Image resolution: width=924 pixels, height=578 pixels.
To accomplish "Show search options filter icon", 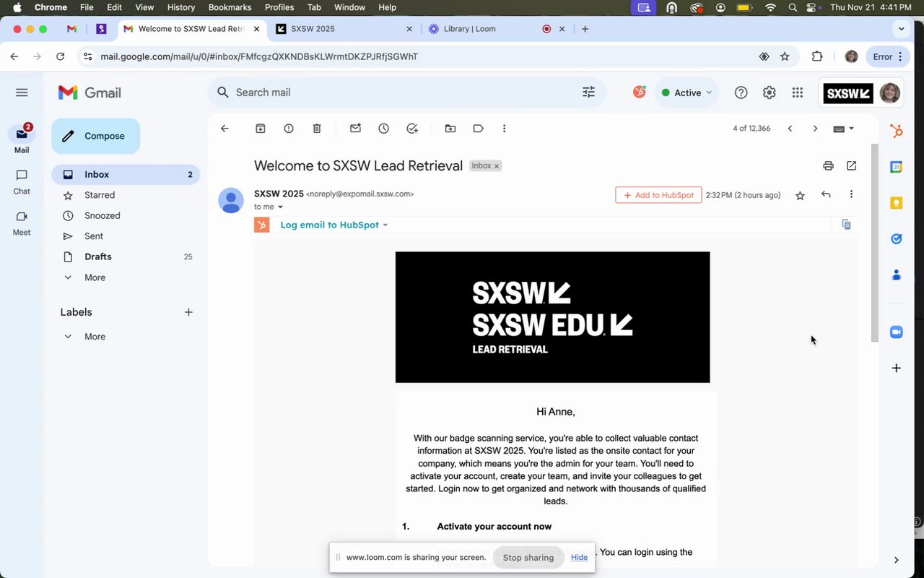I will coord(589,92).
